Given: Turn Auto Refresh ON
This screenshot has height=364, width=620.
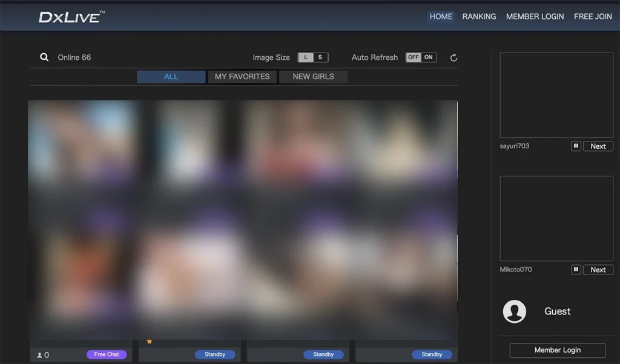Looking at the screenshot, I should point(428,57).
